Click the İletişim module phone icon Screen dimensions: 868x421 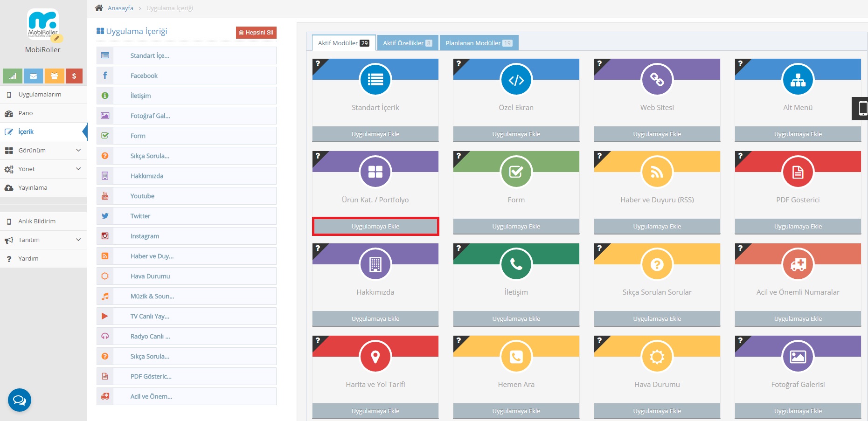(516, 264)
